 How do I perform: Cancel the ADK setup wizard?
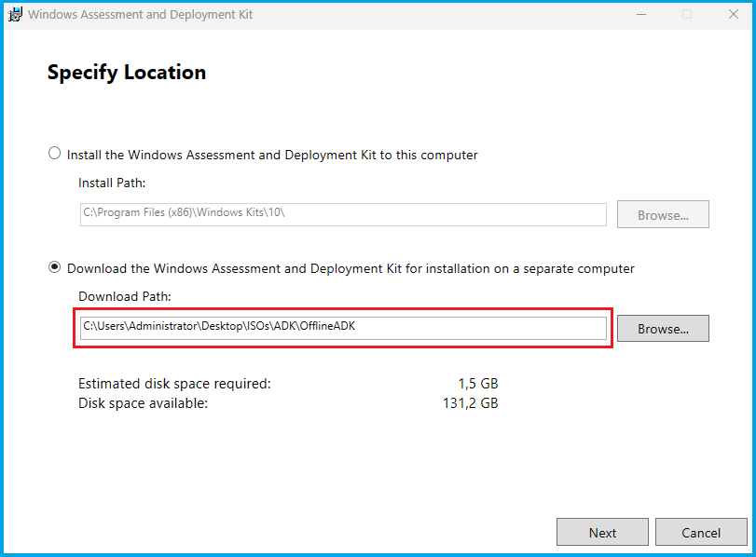click(x=701, y=533)
